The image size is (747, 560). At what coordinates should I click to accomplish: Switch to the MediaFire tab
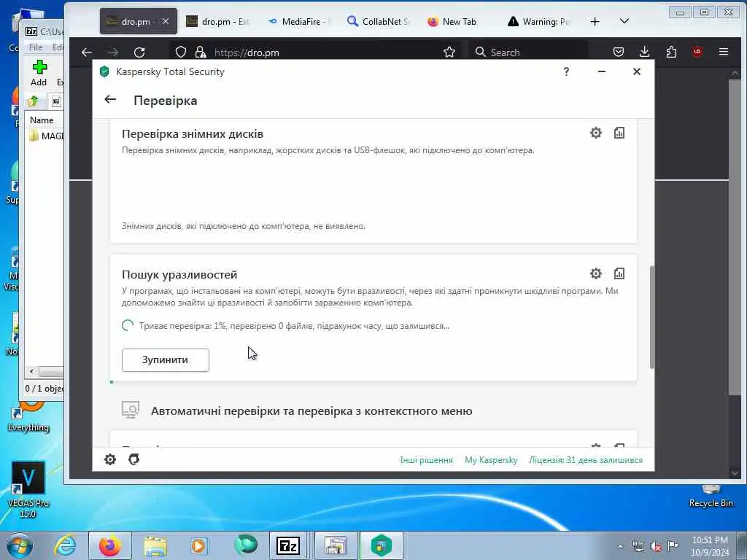(x=299, y=21)
